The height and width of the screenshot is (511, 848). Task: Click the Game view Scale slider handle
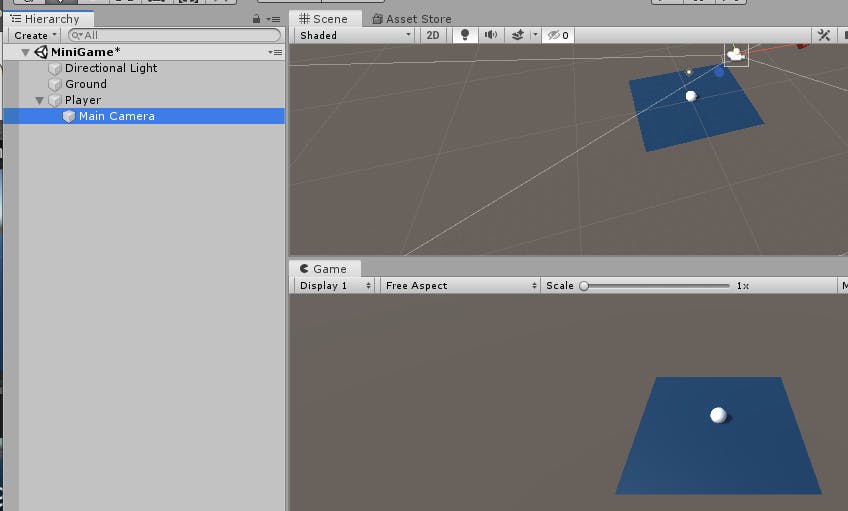[584, 286]
